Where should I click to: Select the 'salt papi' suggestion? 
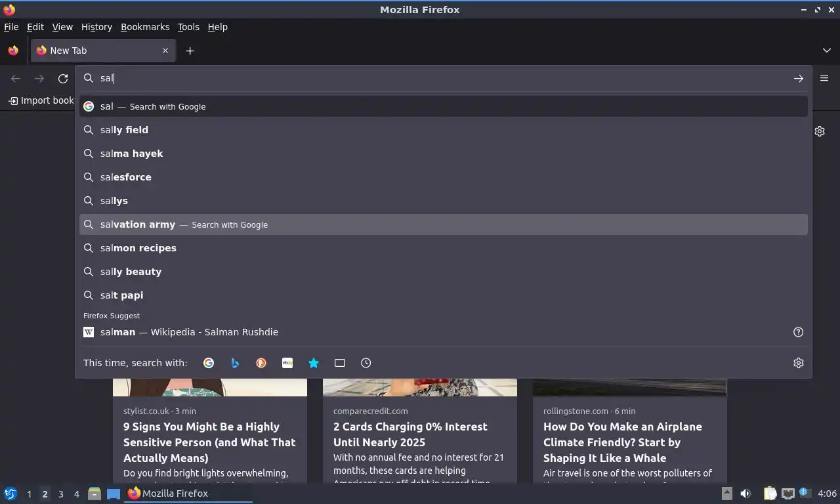click(444, 295)
